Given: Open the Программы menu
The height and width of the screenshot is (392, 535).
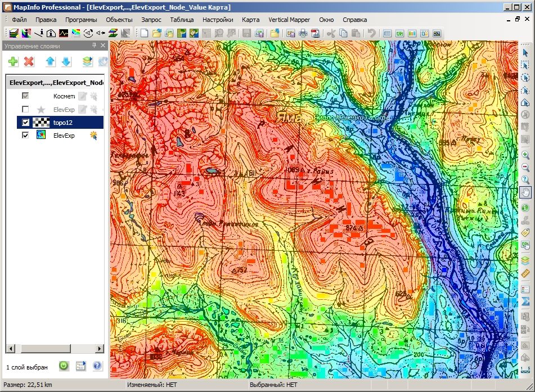Looking at the screenshot, I should point(81,20).
